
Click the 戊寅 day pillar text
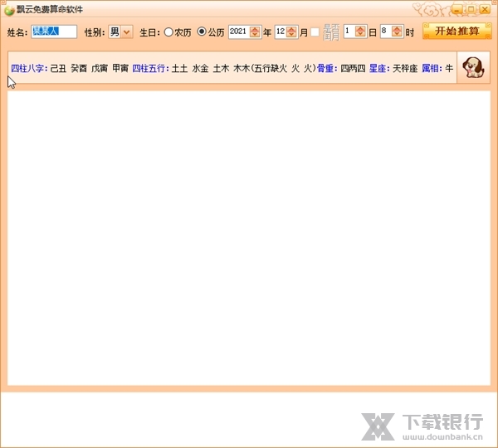[x=100, y=68]
